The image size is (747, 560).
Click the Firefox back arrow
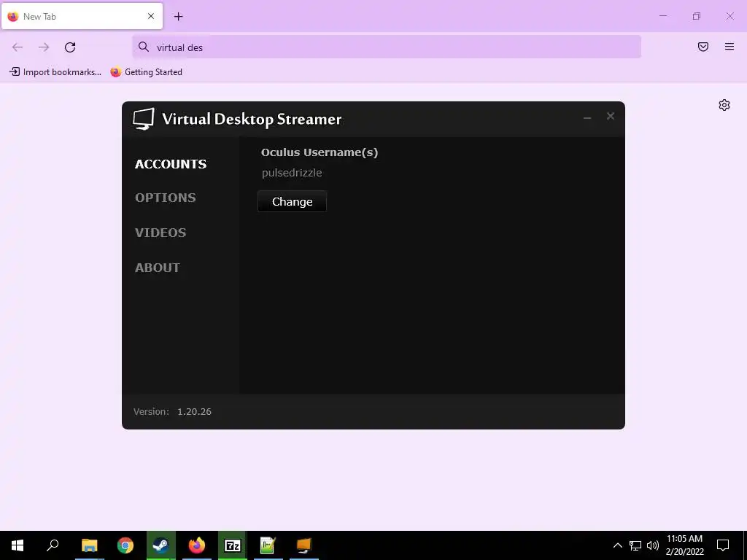[x=18, y=47]
